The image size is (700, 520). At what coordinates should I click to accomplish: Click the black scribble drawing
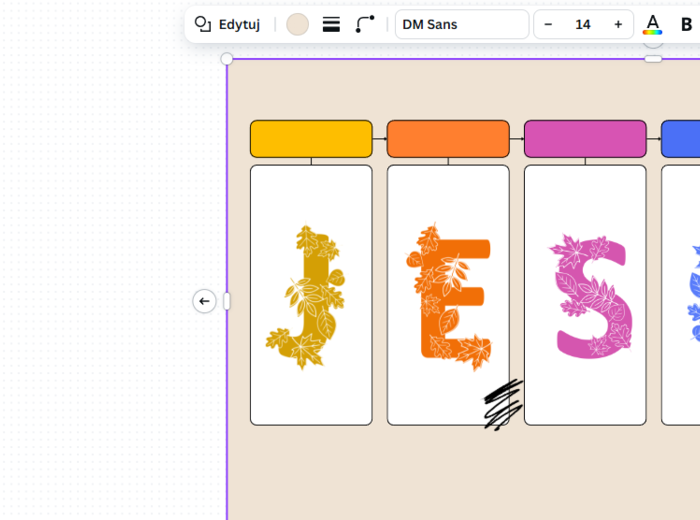[x=503, y=404]
